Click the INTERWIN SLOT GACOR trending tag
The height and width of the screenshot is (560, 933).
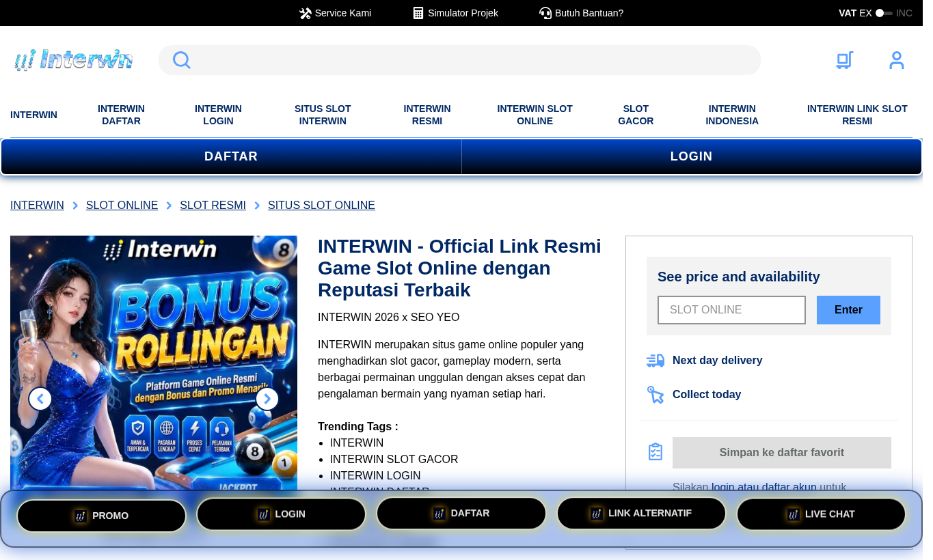[394, 460]
